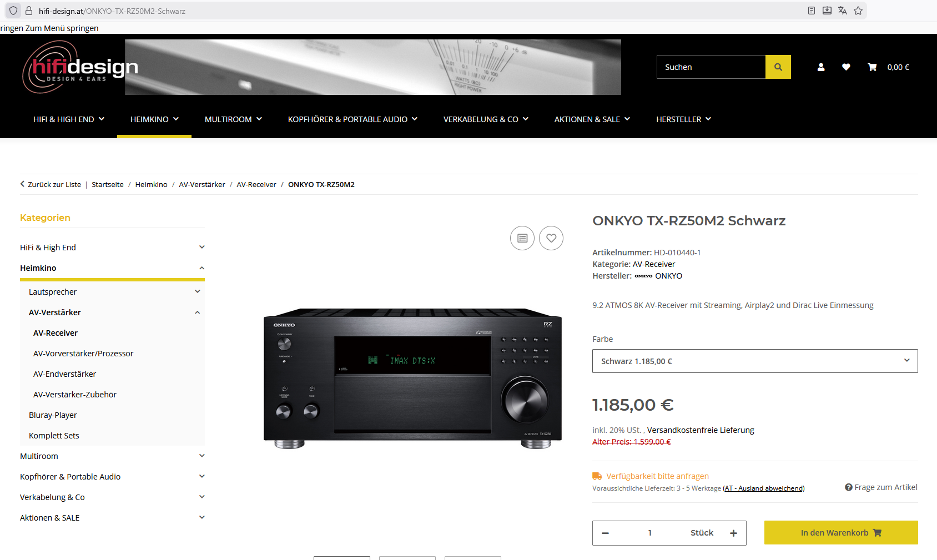
Task: Open HERSTELLER navigation menu
Action: 683,119
